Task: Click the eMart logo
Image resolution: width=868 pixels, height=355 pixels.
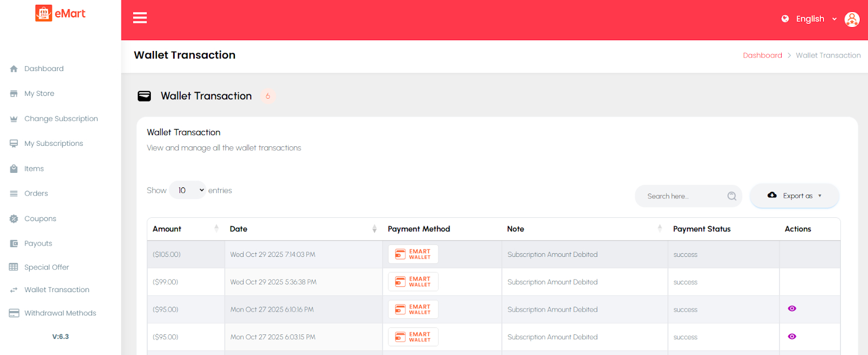Action: (60, 14)
